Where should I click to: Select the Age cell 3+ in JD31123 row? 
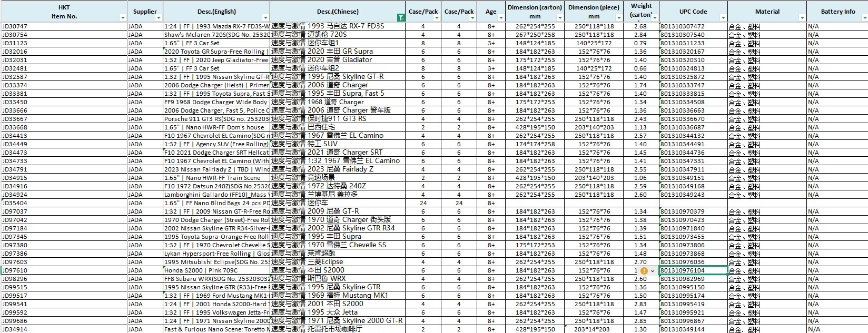coord(491,43)
